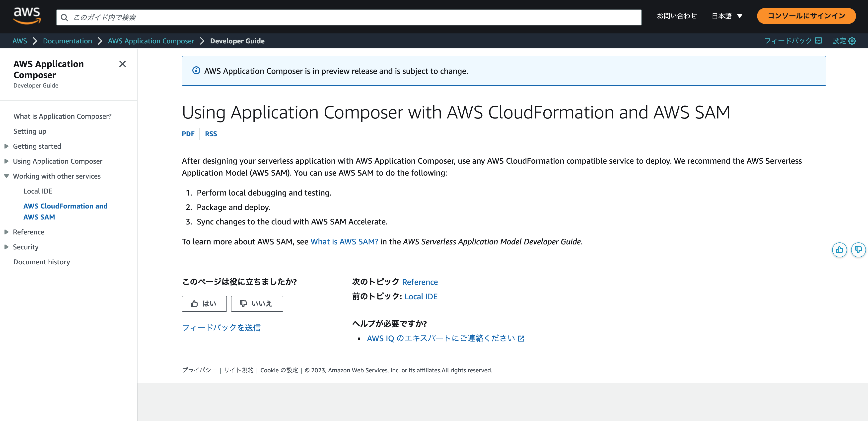The image size is (868, 421).
Task: Open settings via the gear icon
Action: 852,41
